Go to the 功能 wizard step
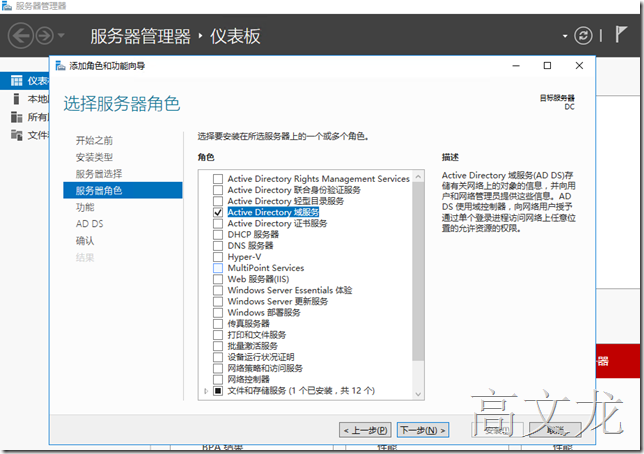 (x=85, y=207)
